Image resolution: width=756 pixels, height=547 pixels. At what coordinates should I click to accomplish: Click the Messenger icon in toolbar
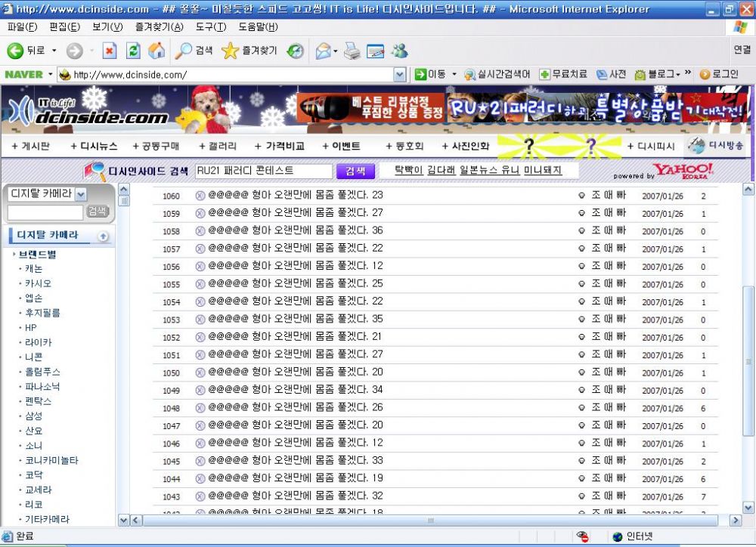399,51
